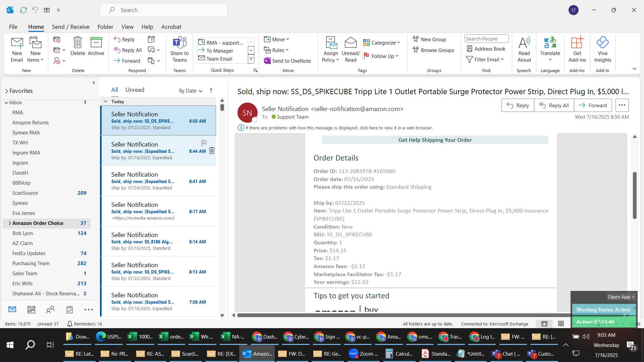This screenshot has width=644, height=362.
Task: Open Calculator in the taskbar
Action: click(x=398, y=354)
